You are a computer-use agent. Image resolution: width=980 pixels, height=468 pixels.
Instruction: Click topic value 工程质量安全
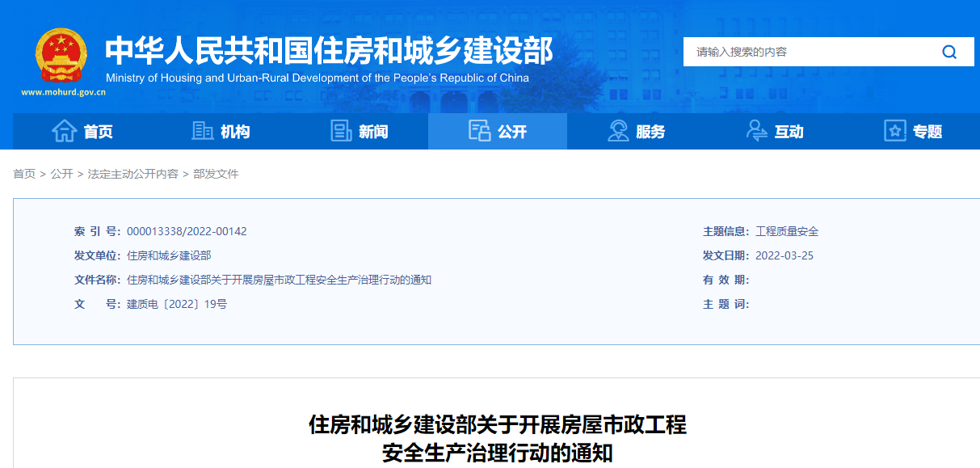click(x=787, y=231)
